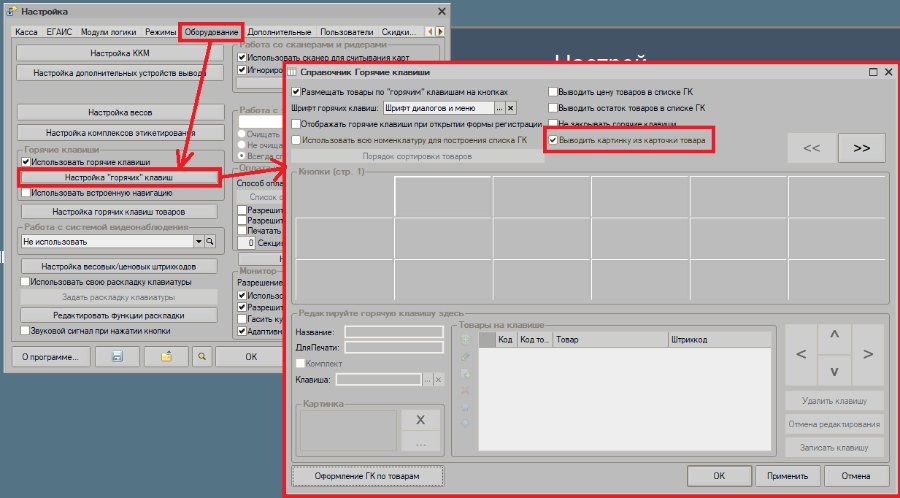Click the floppy-disk save icon button in Настройка
The image size is (900, 498).
(117, 356)
